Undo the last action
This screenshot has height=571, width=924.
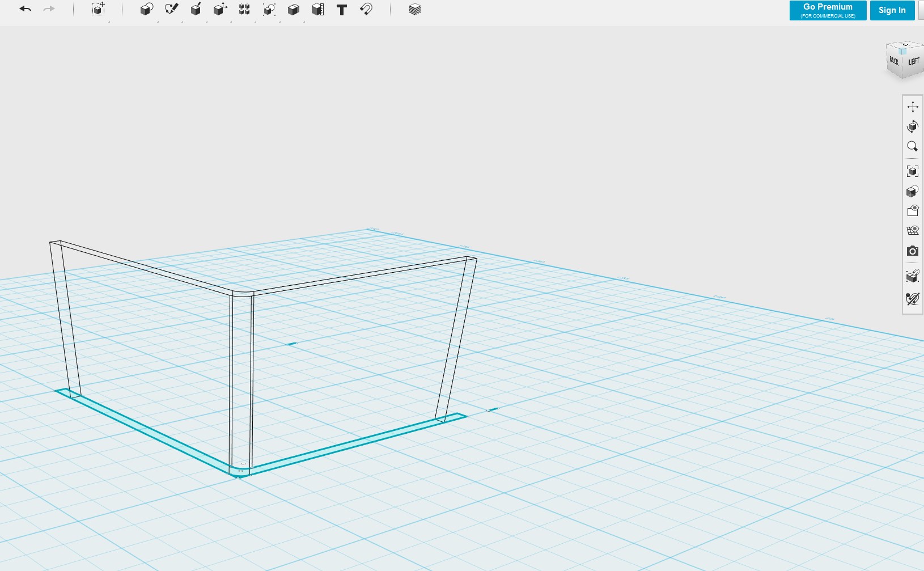click(x=25, y=9)
